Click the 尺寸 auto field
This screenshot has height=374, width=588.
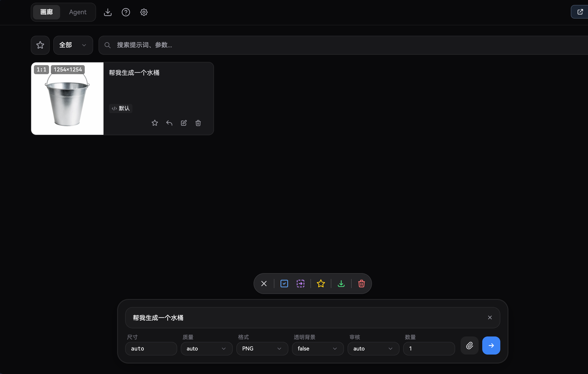pyautogui.click(x=151, y=349)
